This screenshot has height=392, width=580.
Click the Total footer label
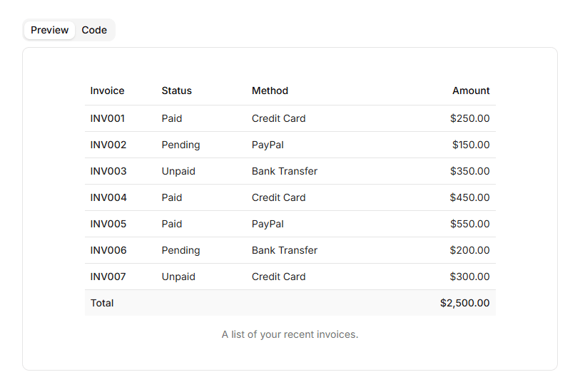[x=102, y=303]
